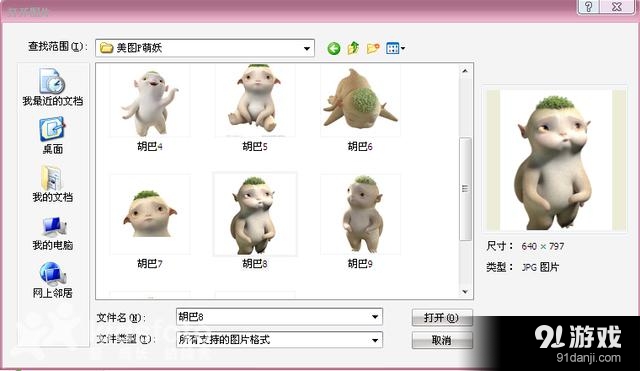Select thumbnail 胡巴6
The width and height of the screenshot is (640, 371).
click(360, 100)
